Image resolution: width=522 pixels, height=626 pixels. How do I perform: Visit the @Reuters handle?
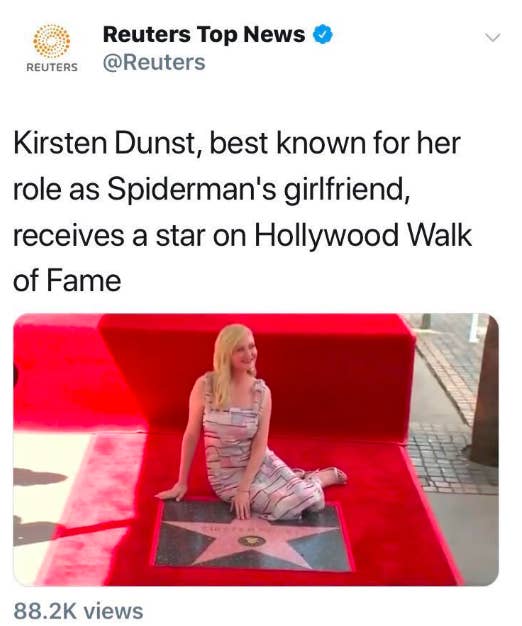click(154, 62)
